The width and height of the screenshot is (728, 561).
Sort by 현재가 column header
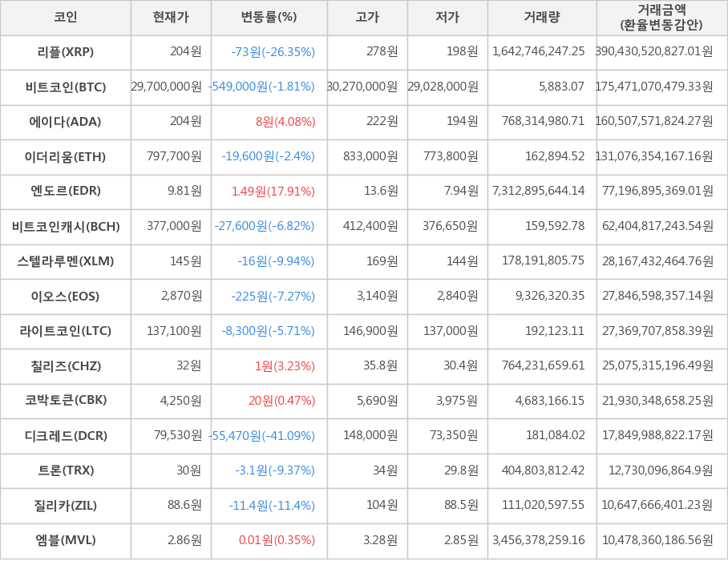[171, 17]
